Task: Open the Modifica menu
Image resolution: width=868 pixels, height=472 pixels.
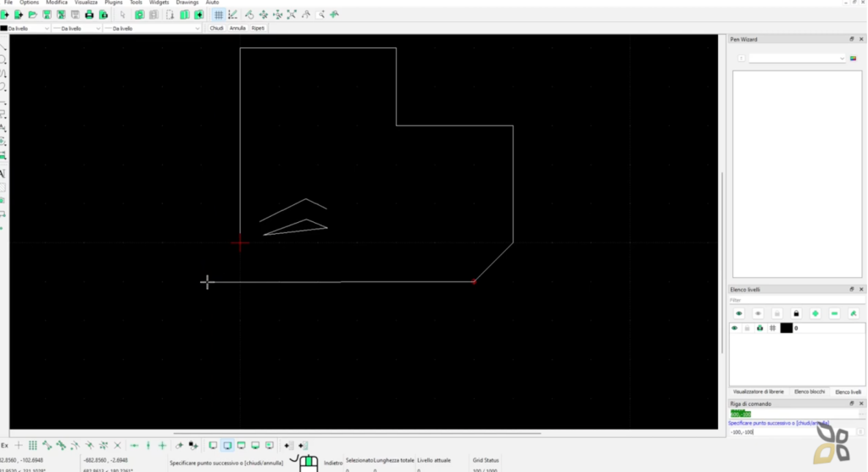Action: pos(57,3)
